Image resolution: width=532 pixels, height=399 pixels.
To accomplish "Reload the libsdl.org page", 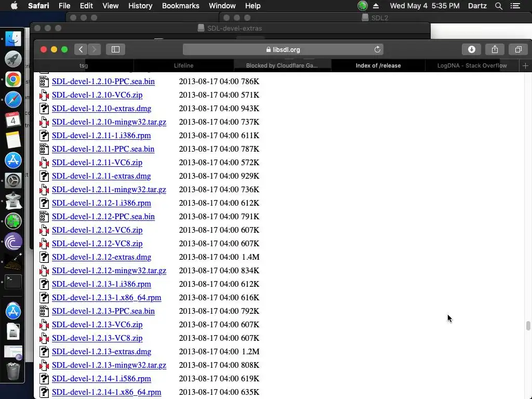I will 377,49.
